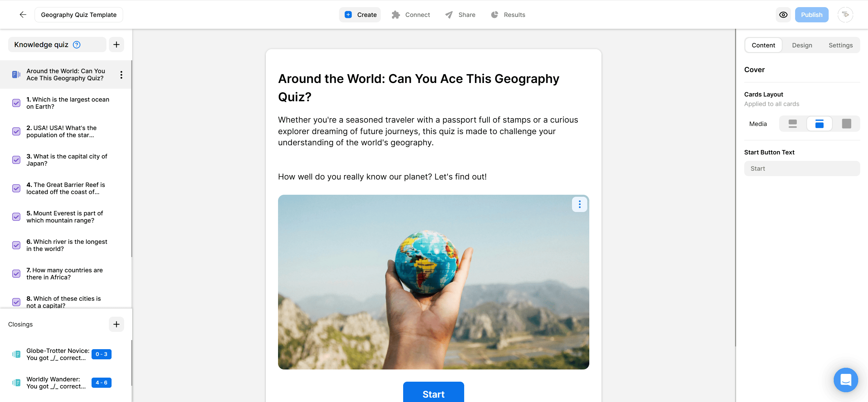This screenshot has height=402, width=868.
Task: Open the cover image options via three-dot icon
Action: point(579,204)
